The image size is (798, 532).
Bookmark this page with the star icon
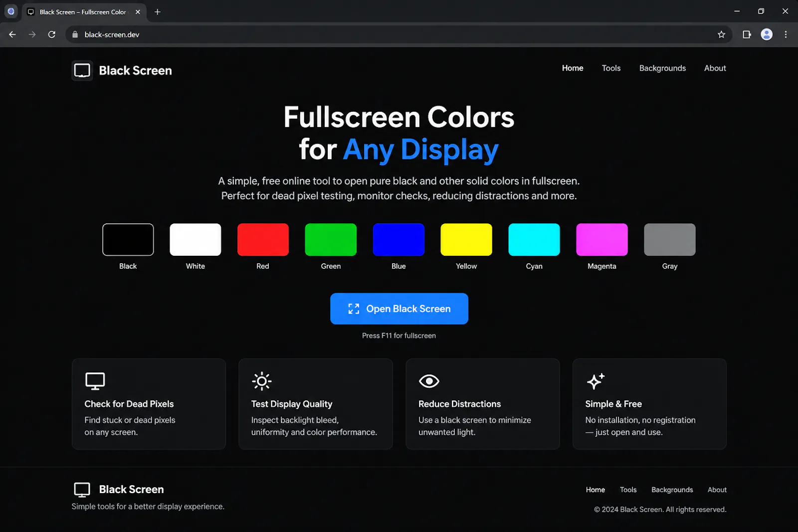pos(721,34)
